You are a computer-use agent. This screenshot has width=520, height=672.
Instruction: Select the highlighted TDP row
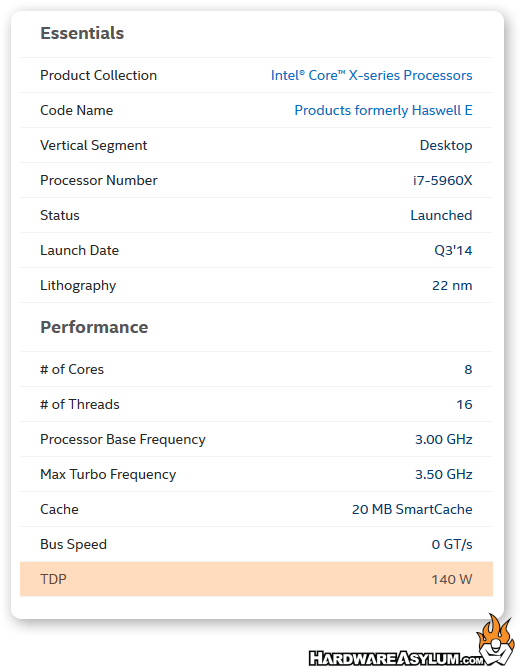[x=256, y=579]
